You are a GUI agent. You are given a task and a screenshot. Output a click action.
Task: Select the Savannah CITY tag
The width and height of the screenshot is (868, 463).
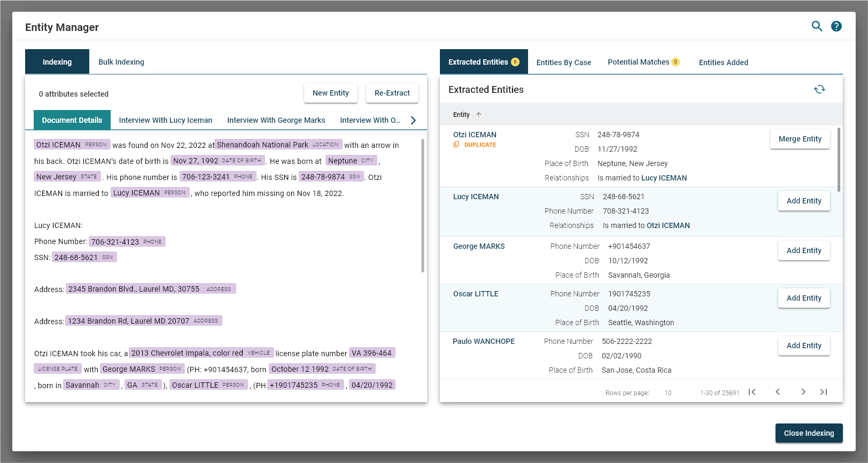[92, 385]
